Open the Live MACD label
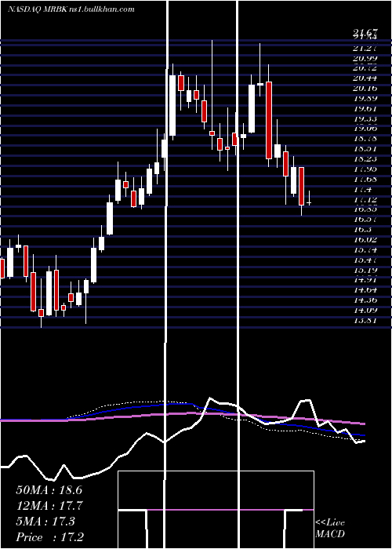 330,528
